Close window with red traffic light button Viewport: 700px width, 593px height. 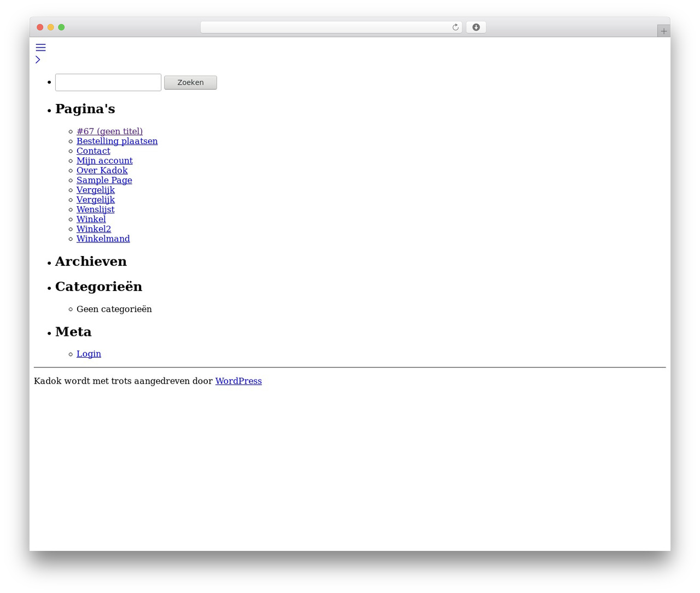(40, 27)
